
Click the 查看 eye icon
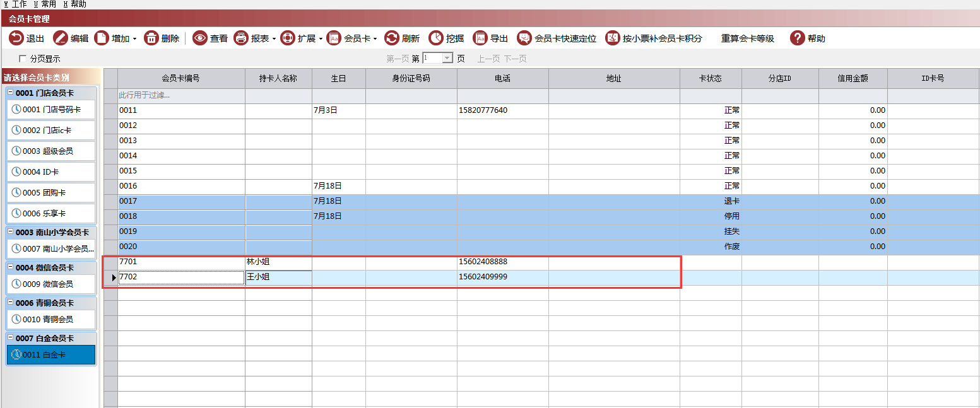coord(200,38)
